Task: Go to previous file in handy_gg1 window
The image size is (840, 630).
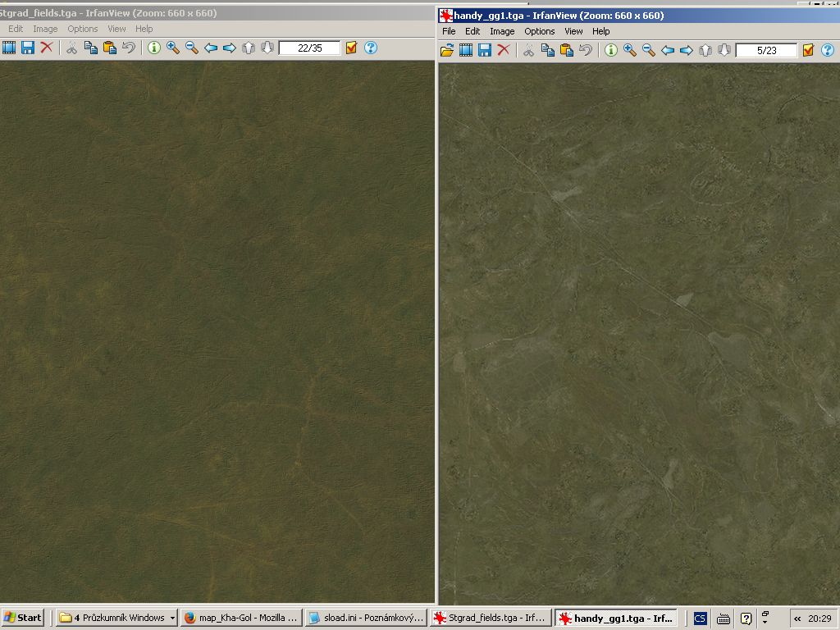Action: pyautogui.click(x=668, y=50)
